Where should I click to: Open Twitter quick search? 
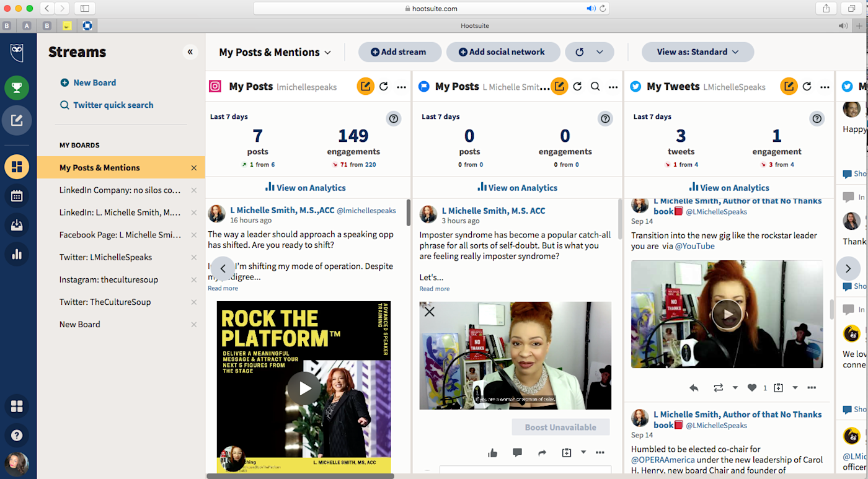point(107,105)
